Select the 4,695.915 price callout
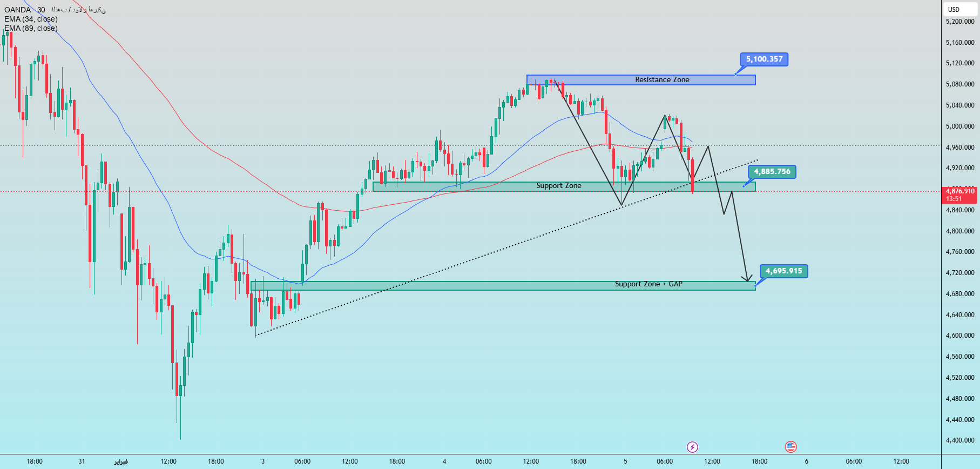Screen dimensions: 980x469 tap(783, 271)
